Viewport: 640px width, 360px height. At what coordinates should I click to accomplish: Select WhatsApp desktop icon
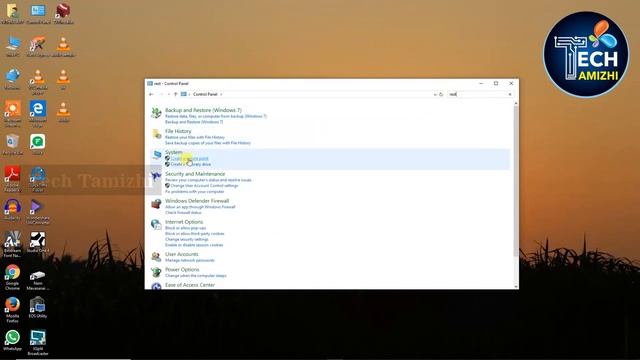(x=12, y=341)
